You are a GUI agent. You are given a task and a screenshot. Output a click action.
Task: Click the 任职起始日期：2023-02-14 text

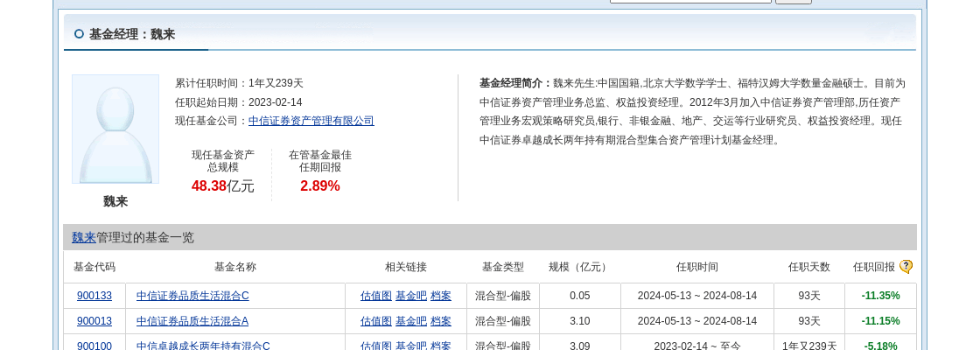point(239,102)
